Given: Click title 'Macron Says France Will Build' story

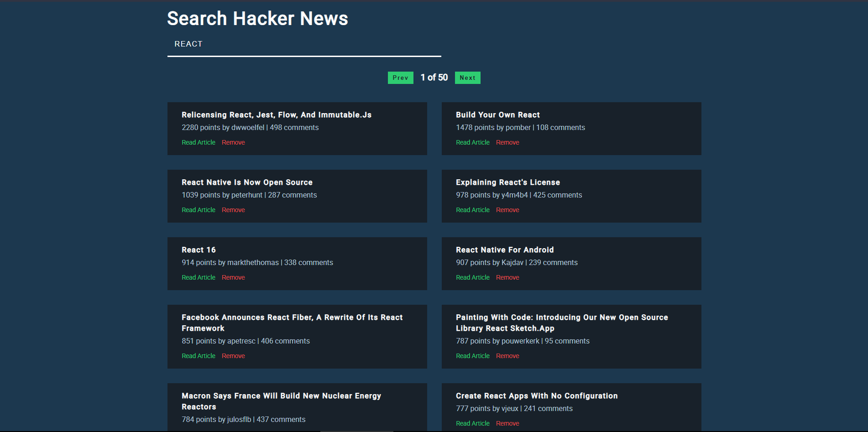Looking at the screenshot, I should [x=281, y=401].
